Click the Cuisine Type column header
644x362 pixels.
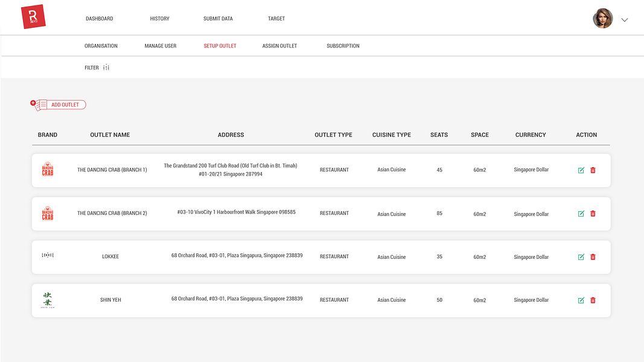392,135
